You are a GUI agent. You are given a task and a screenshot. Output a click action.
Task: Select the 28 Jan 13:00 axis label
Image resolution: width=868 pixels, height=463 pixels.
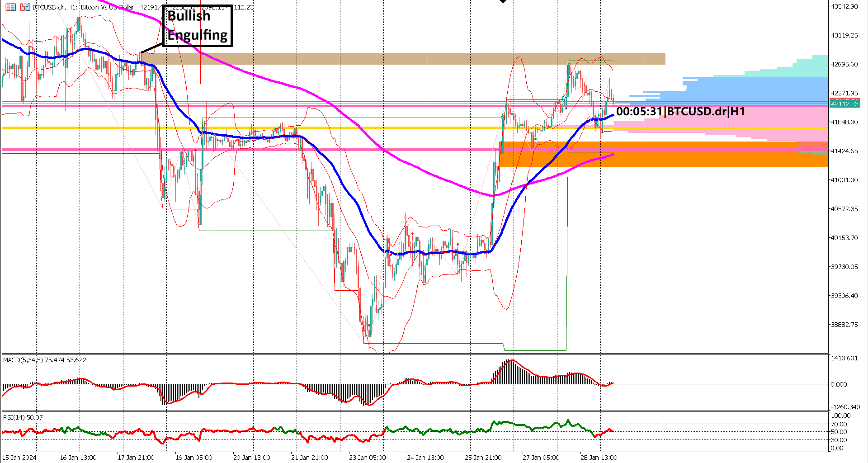pyautogui.click(x=600, y=458)
